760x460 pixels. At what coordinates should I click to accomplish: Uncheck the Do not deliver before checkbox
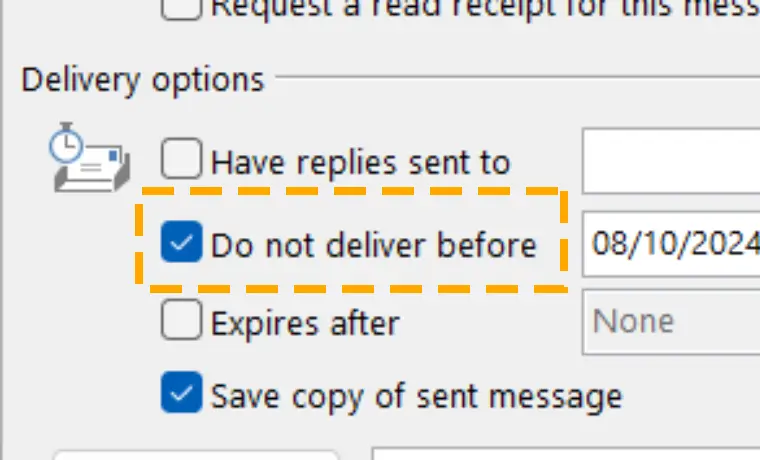pos(181,241)
